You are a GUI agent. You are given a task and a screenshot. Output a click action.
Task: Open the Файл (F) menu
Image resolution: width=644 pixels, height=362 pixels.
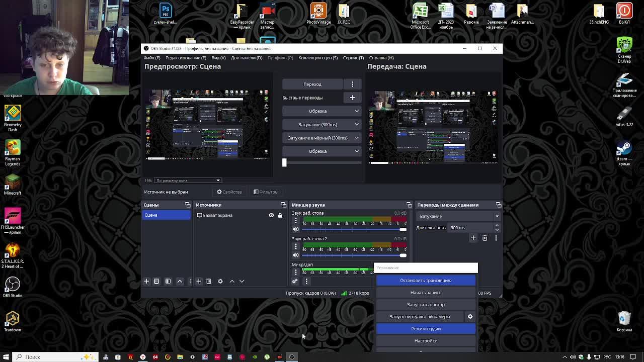pyautogui.click(x=151, y=58)
